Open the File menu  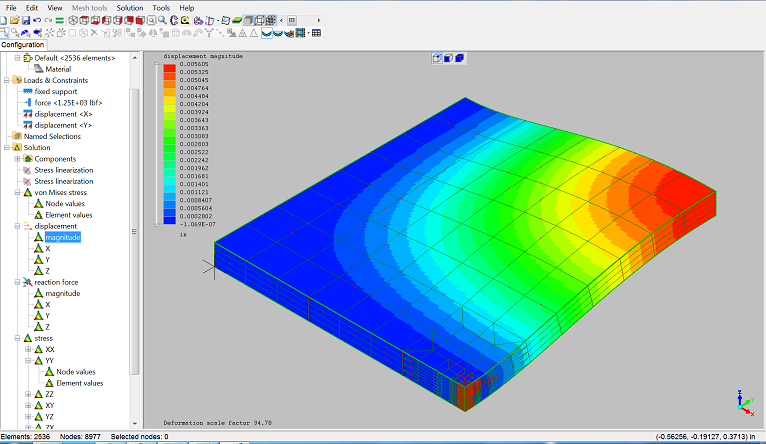click(11, 8)
